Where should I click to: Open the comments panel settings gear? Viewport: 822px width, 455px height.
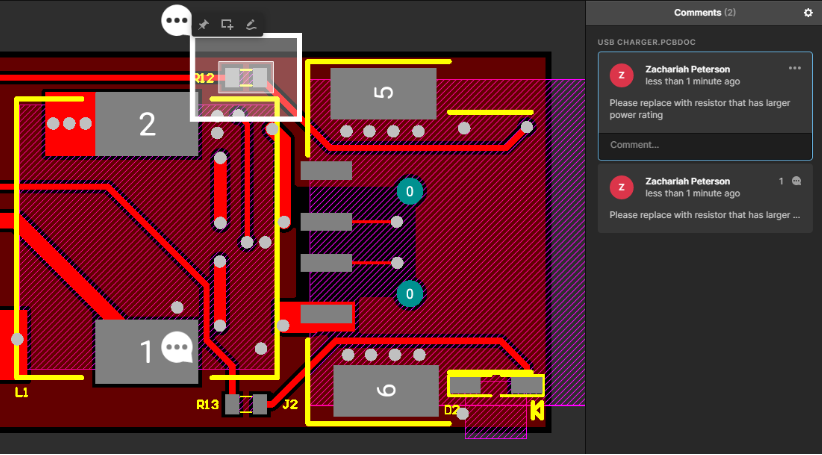click(x=808, y=13)
